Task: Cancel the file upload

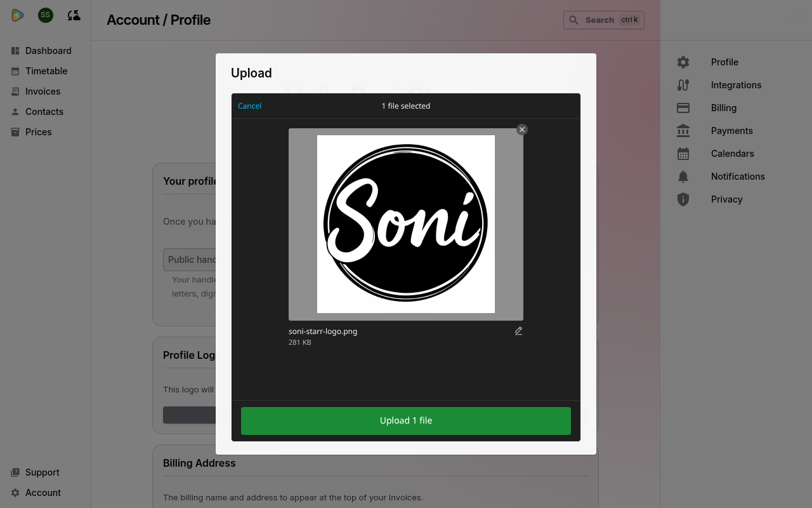Action: click(x=249, y=106)
